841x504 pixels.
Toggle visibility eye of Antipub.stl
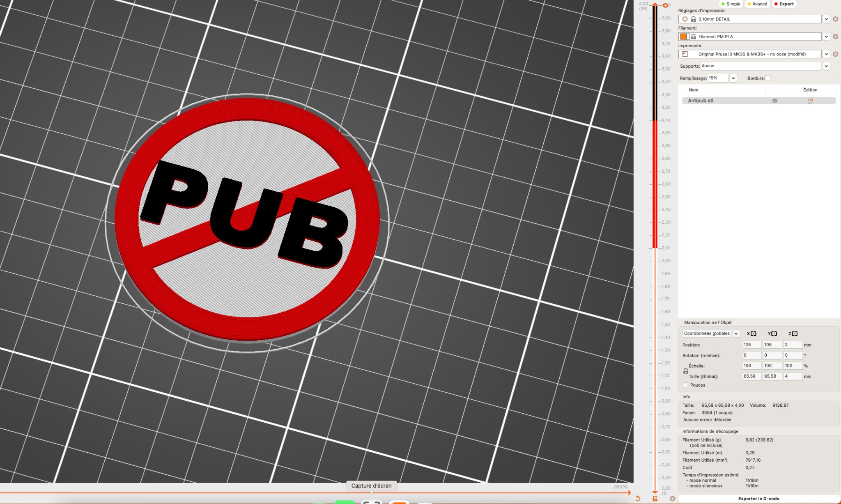pyautogui.click(x=774, y=101)
